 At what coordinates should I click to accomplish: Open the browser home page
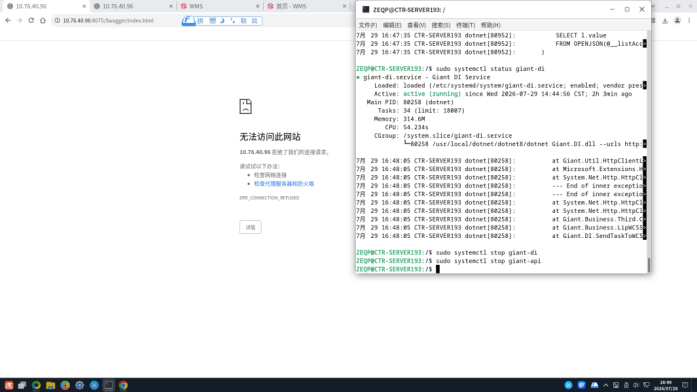pyautogui.click(x=43, y=20)
